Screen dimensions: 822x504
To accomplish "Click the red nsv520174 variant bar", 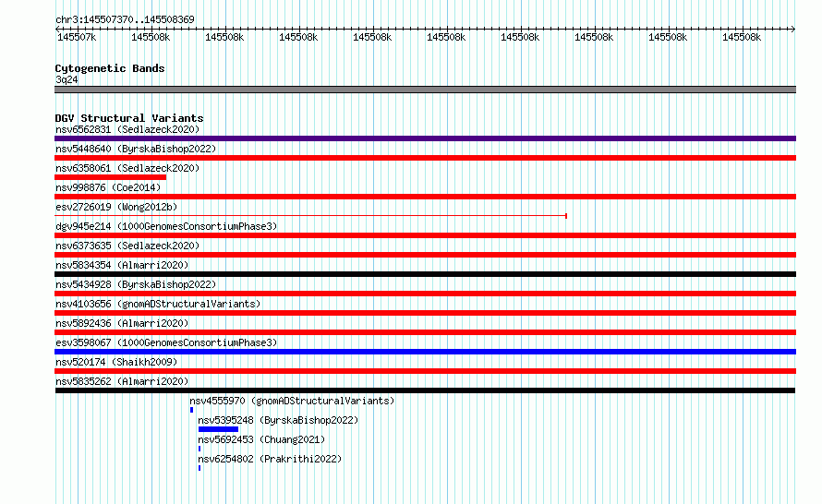I will tap(425, 371).
